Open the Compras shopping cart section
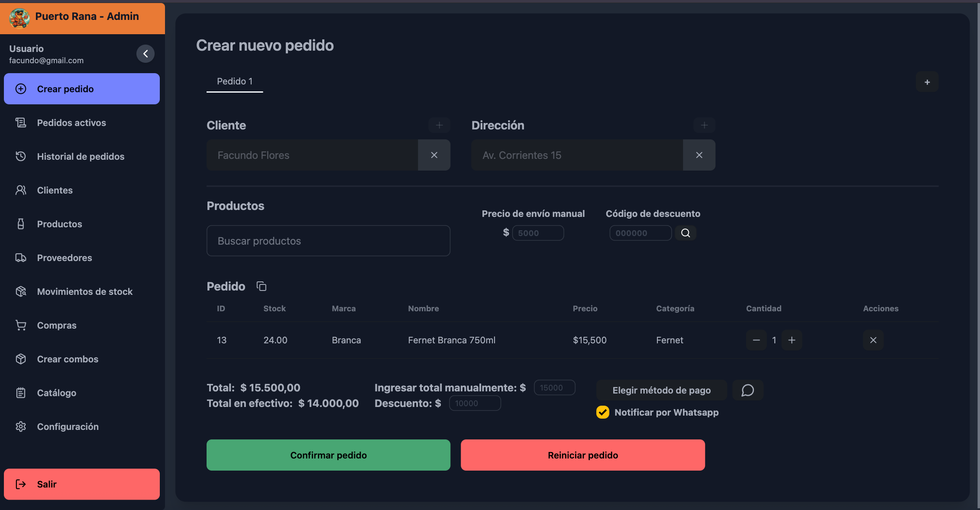The height and width of the screenshot is (510, 980). [56, 325]
